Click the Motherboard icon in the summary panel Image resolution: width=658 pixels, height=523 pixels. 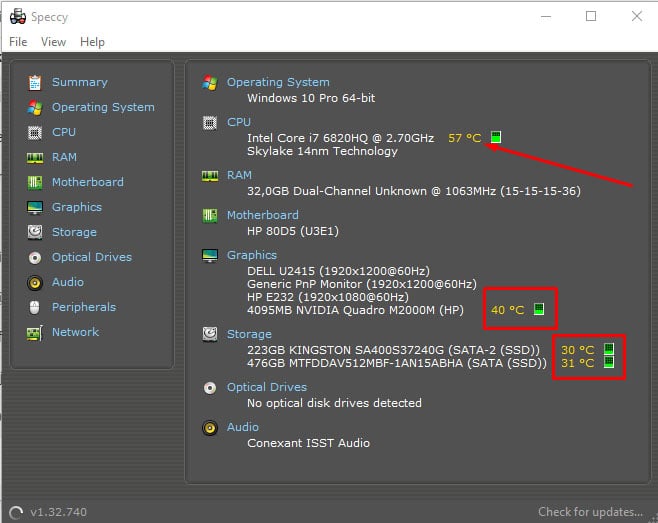click(x=210, y=215)
